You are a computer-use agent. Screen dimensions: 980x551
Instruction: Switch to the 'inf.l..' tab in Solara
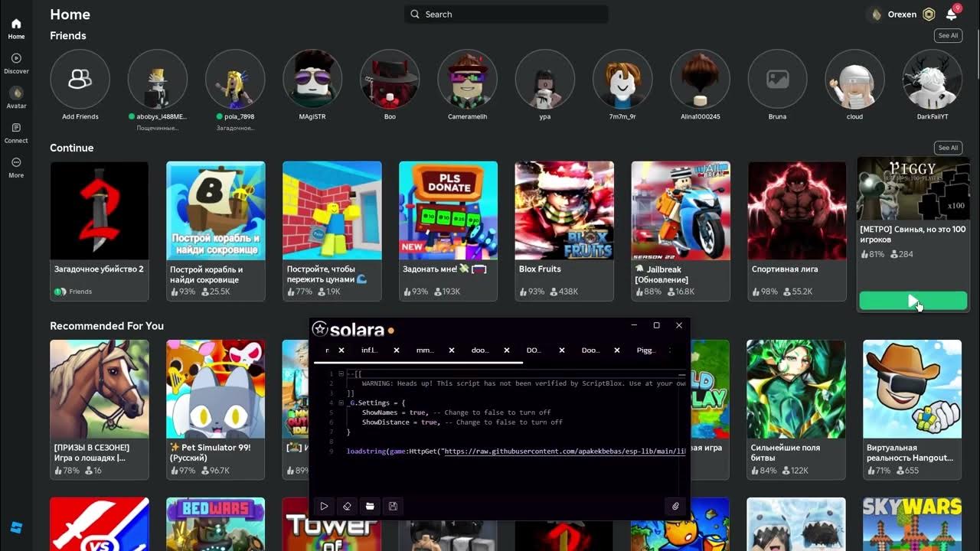click(x=370, y=350)
